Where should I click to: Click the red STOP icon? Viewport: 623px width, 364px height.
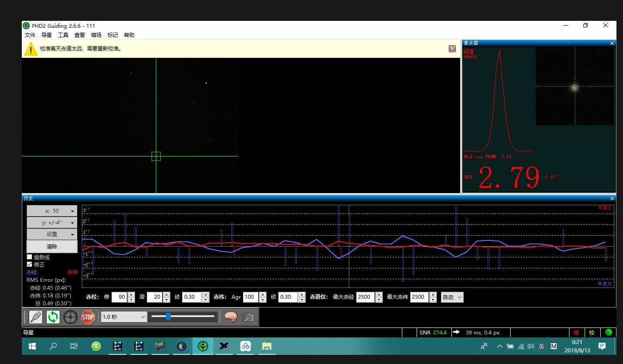coord(88,317)
